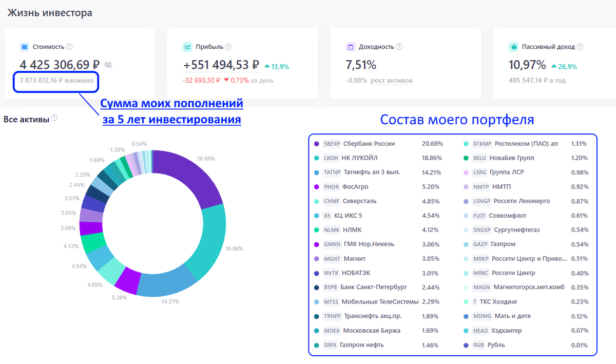This screenshot has width=616, height=364.
Task: Select the MRKC Россети Центр row
Action: coord(526,273)
